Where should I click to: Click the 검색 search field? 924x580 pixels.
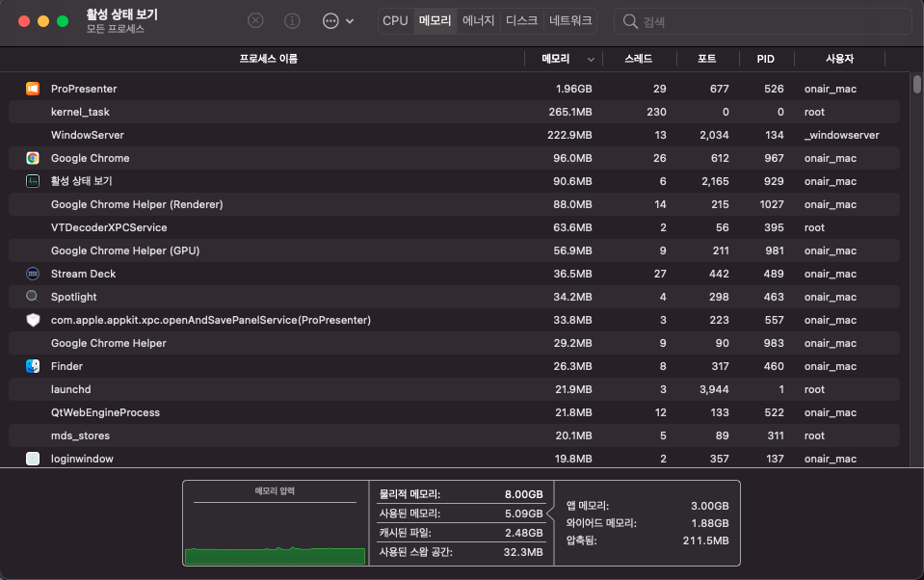point(763,22)
